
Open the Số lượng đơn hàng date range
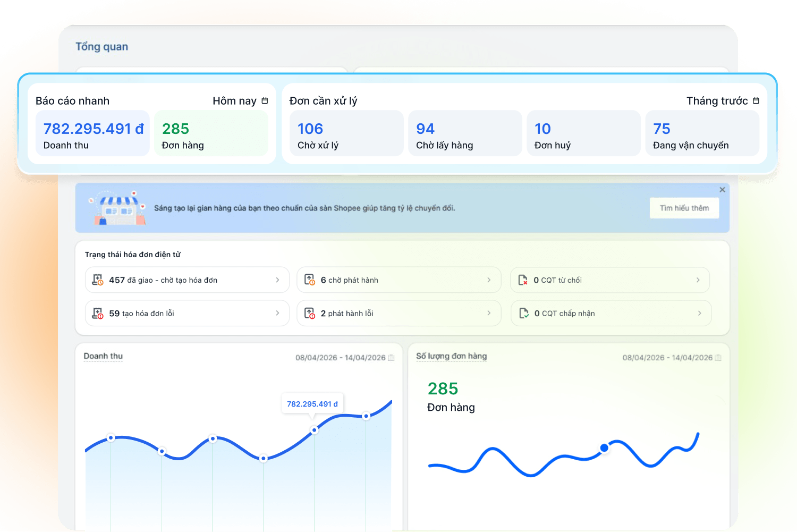click(x=672, y=358)
